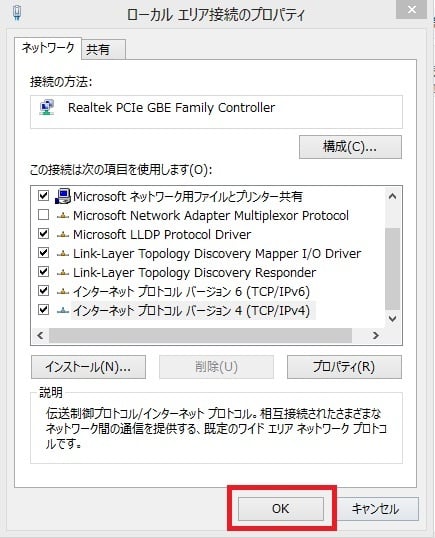
Task: Click the Multiplexor Protocol item icon
Action: [x=63, y=215]
